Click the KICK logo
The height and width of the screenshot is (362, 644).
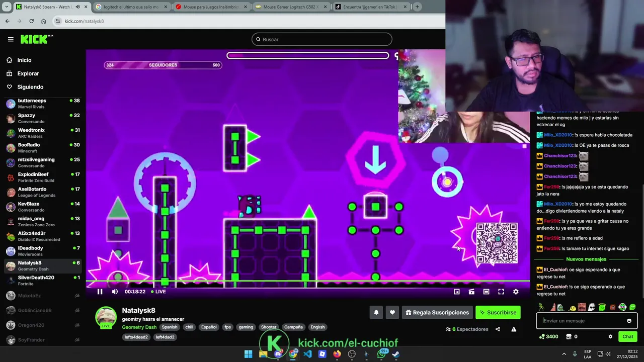coord(36,39)
